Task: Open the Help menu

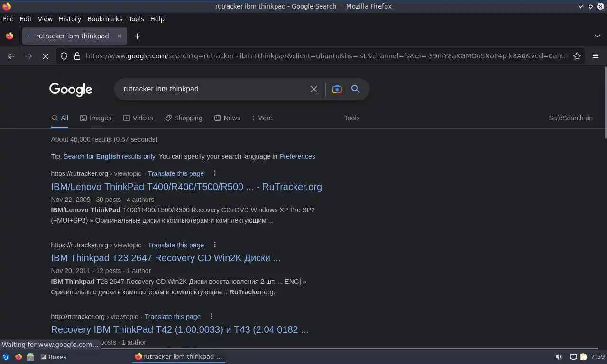Action: click(157, 19)
